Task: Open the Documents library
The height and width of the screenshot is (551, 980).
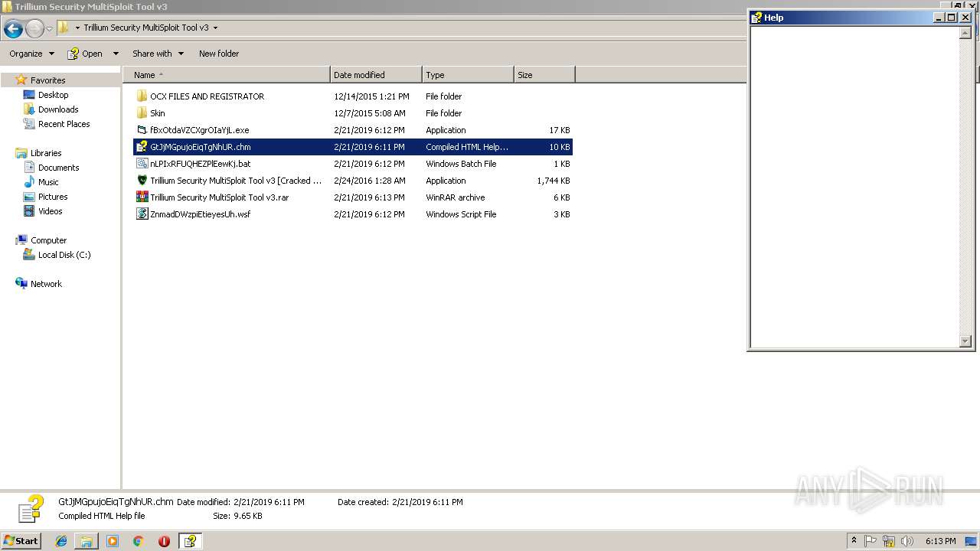Action: click(x=58, y=168)
